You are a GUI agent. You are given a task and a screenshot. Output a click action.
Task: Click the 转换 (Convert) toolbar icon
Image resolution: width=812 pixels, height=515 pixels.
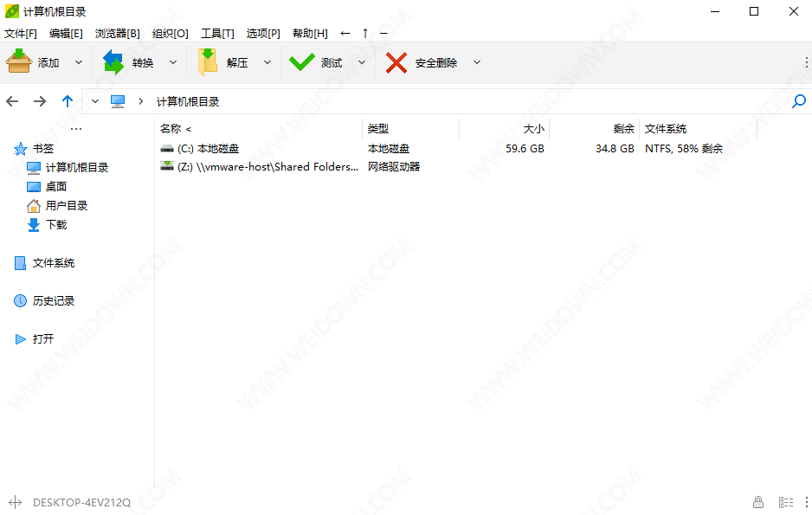tap(114, 62)
